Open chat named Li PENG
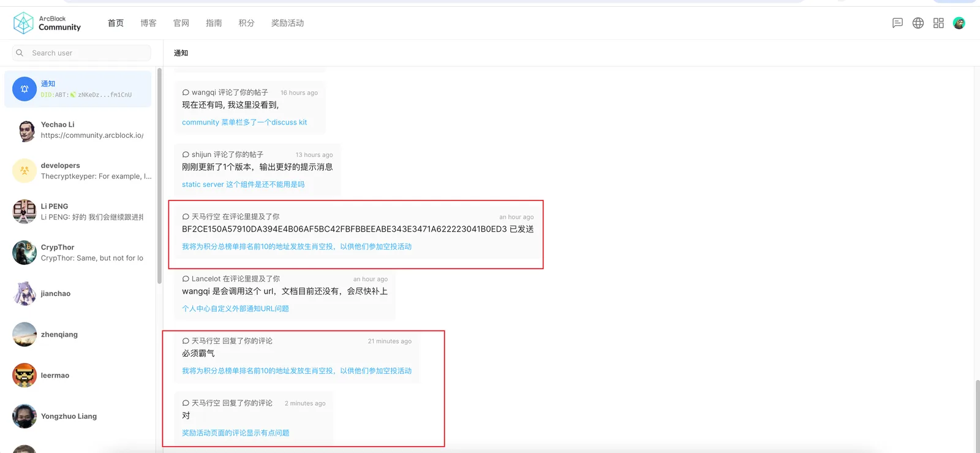Screen dimensions: 980x453 pos(78,211)
